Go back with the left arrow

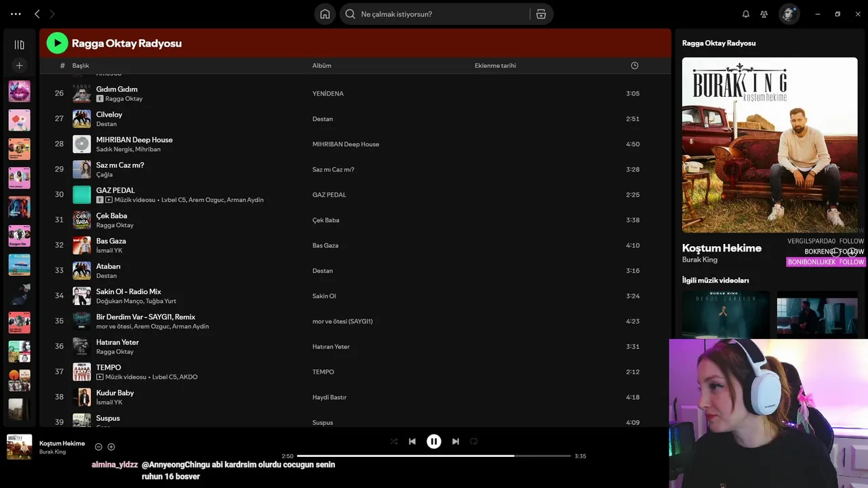pyautogui.click(x=37, y=14)
